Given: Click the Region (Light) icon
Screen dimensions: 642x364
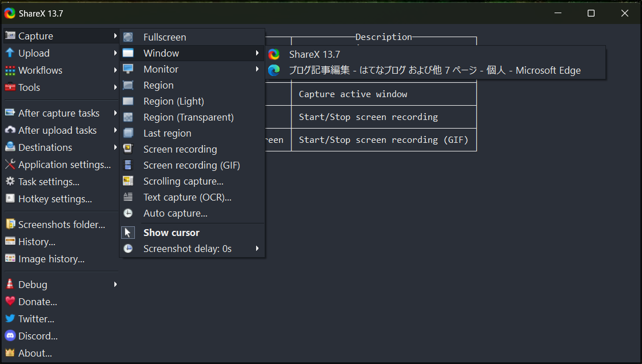Looking at the screenshot, I should tap(128, 101).
